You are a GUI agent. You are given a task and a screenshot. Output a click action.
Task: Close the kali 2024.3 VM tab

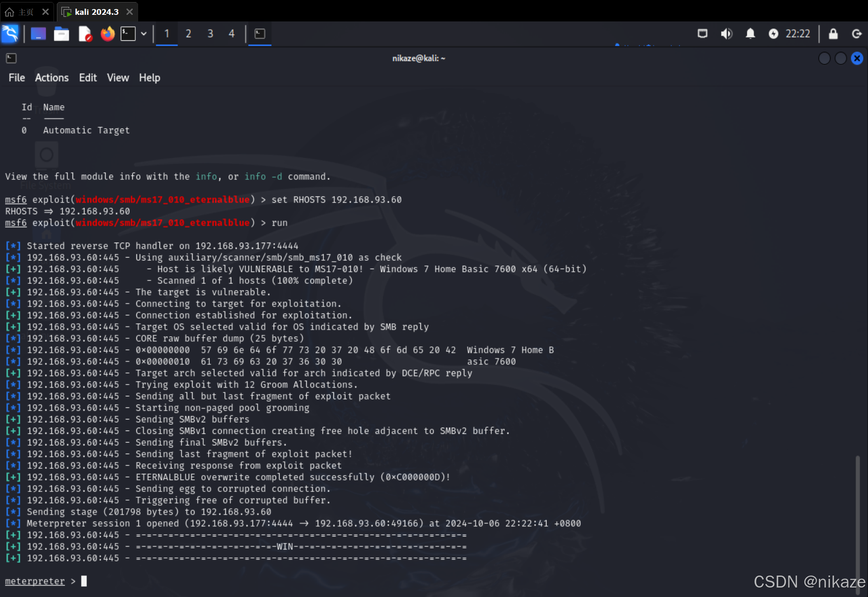click(130, 12)
